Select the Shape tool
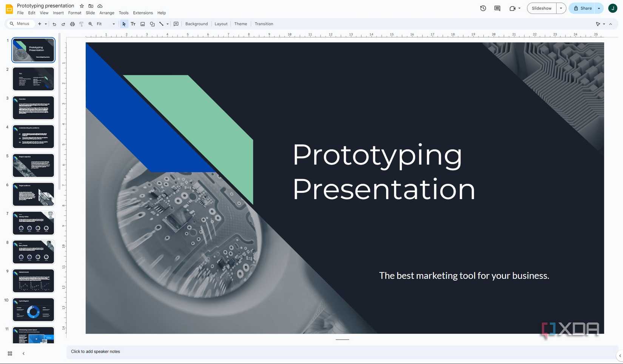The image size is (623, 364). click(x=152, y=24)
